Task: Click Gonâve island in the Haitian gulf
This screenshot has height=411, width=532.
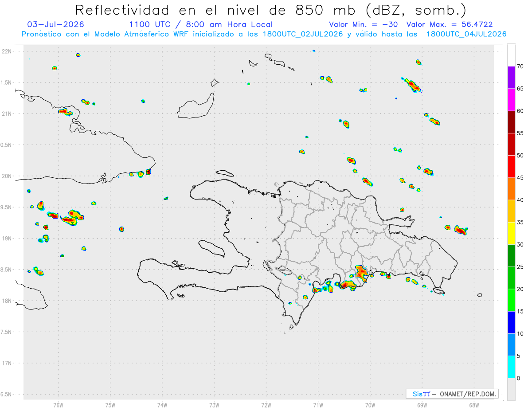Action: [211, 248]
